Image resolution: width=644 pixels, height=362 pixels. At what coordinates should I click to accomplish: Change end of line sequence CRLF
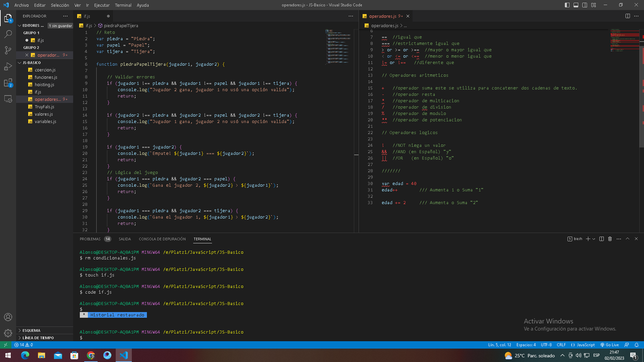561,345
